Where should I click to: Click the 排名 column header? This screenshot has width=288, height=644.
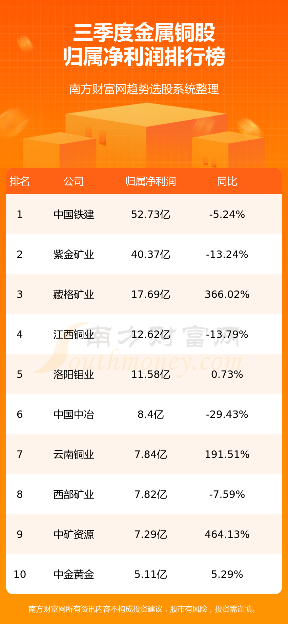pos(20,181)
